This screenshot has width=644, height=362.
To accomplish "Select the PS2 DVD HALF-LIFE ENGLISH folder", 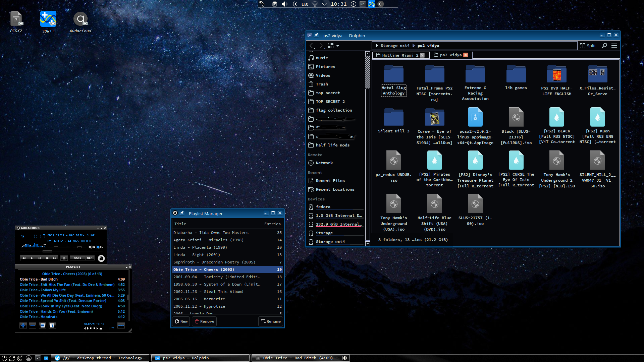I will tap(557, 80).
